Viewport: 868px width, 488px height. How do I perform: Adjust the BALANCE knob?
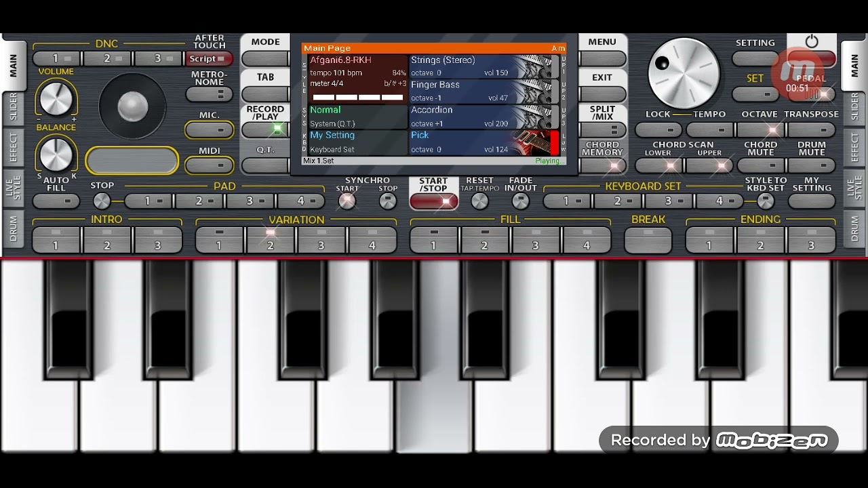pos(56,155)
